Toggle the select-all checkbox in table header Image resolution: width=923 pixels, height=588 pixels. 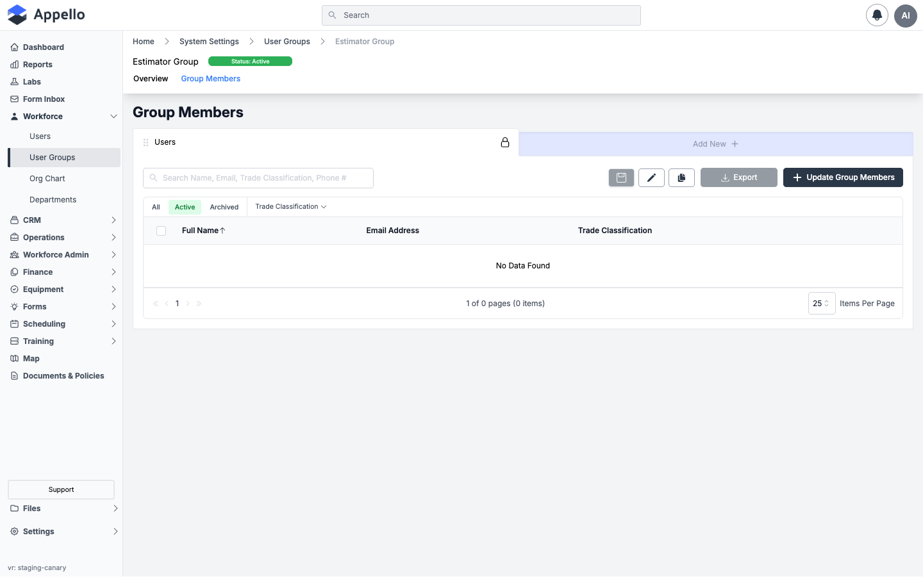coord(161,231)
